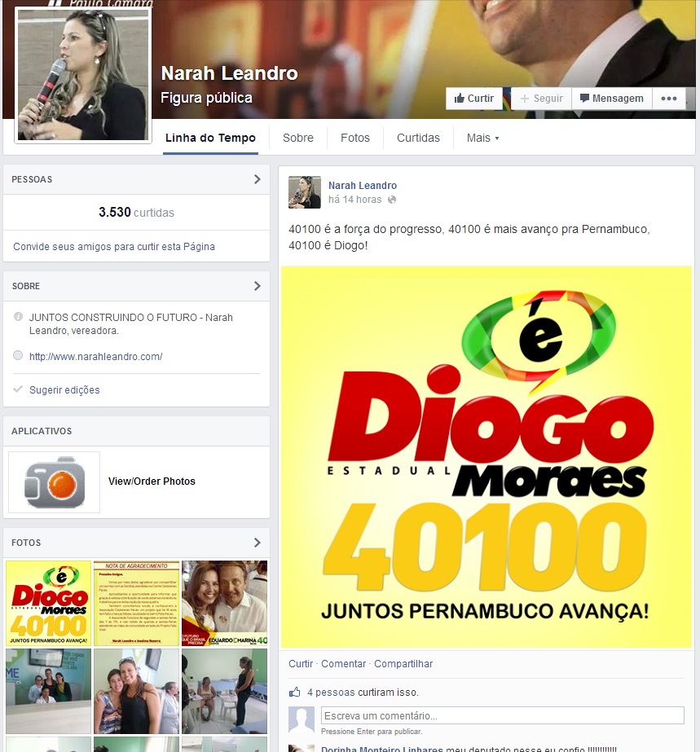Expand the Fotos sidebar section chevron
The height and width of the screenshot is (752, 700).
pos(258,543)
